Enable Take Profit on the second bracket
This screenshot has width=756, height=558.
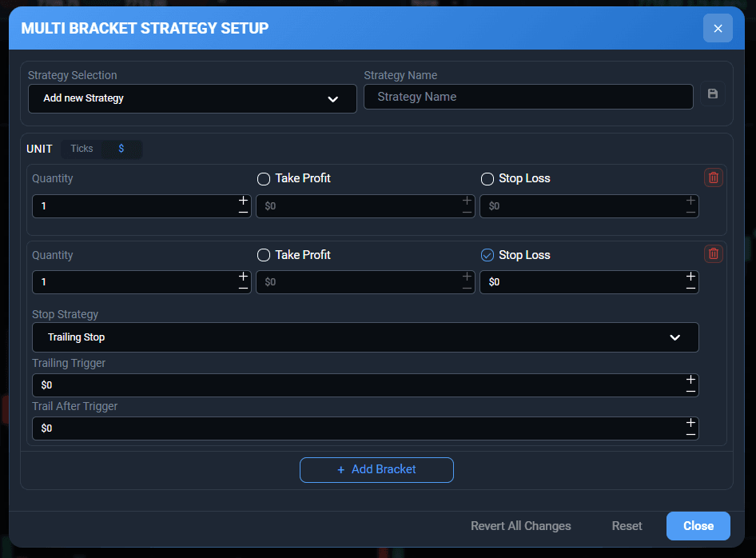(x=264, y=255)
